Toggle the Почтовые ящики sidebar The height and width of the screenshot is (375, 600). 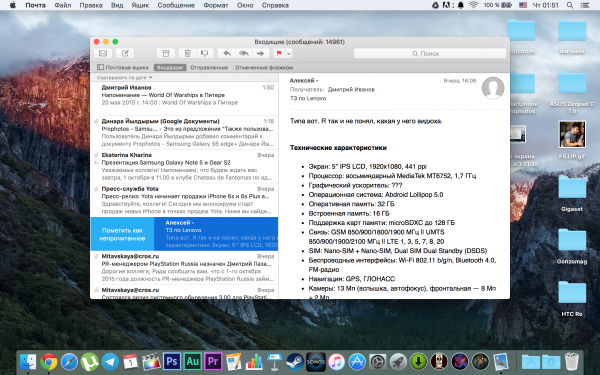[122, 67]
